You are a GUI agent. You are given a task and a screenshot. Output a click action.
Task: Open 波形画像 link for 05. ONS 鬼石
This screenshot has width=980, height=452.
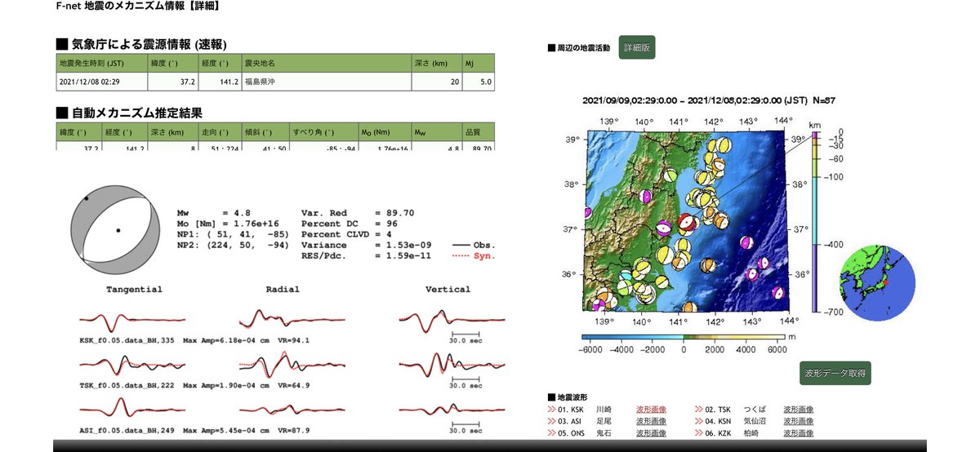(x=651, y=434)
